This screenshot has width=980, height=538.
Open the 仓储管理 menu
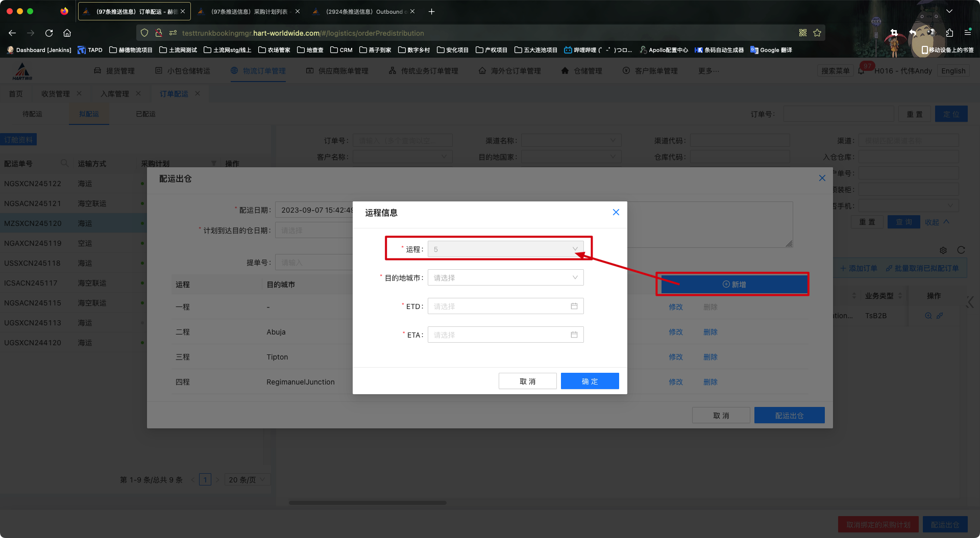point(582,71)
